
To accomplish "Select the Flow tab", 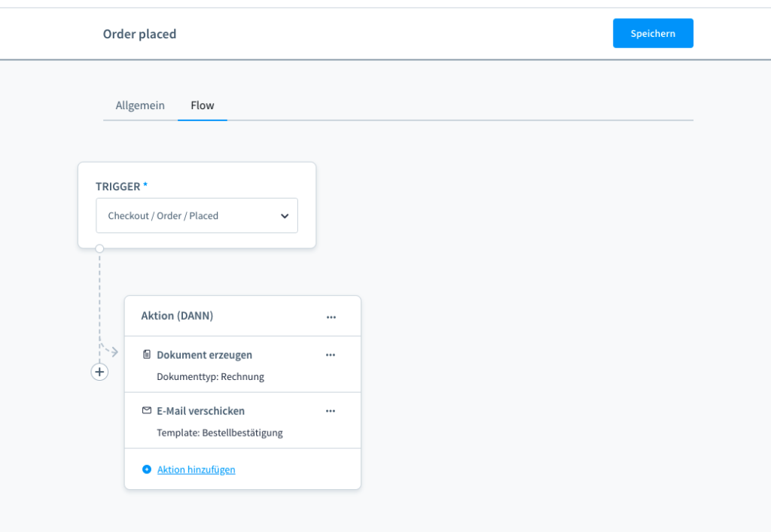I will (x=203, y=105).
